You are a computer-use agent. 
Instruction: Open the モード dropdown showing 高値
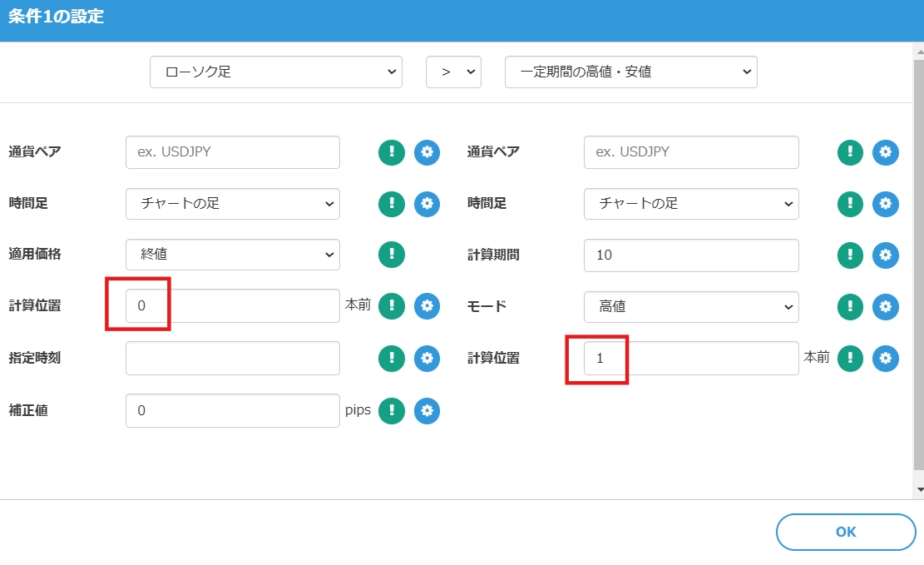(690, 306)
